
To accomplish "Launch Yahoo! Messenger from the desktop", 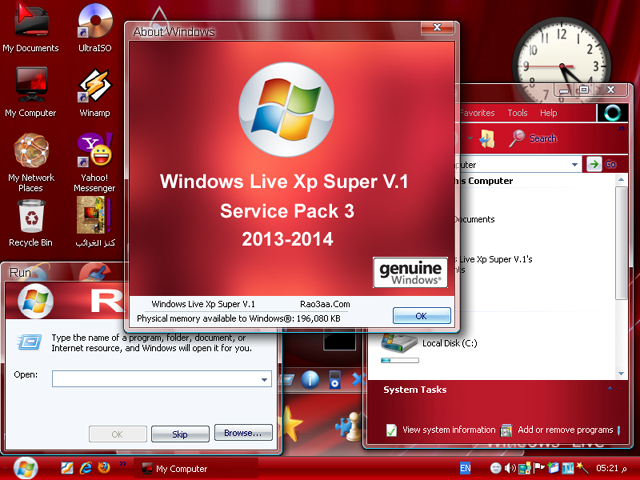I will point(94,154).
